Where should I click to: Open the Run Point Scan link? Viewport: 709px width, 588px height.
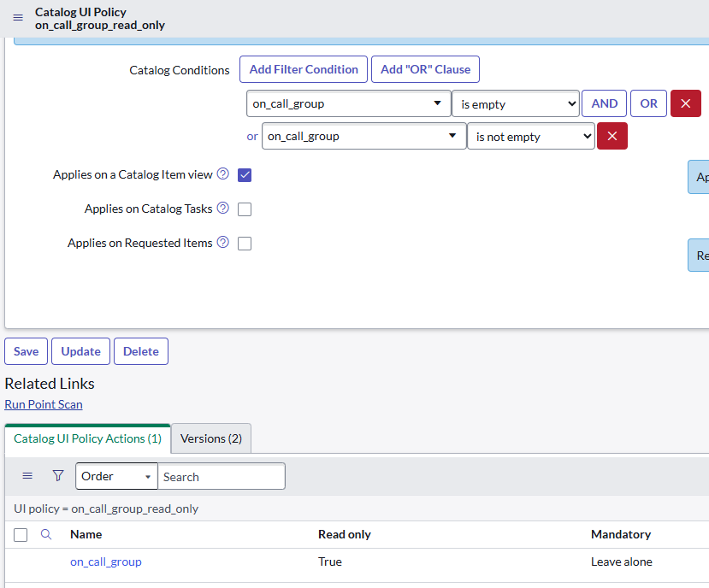(x=44, y=404)
